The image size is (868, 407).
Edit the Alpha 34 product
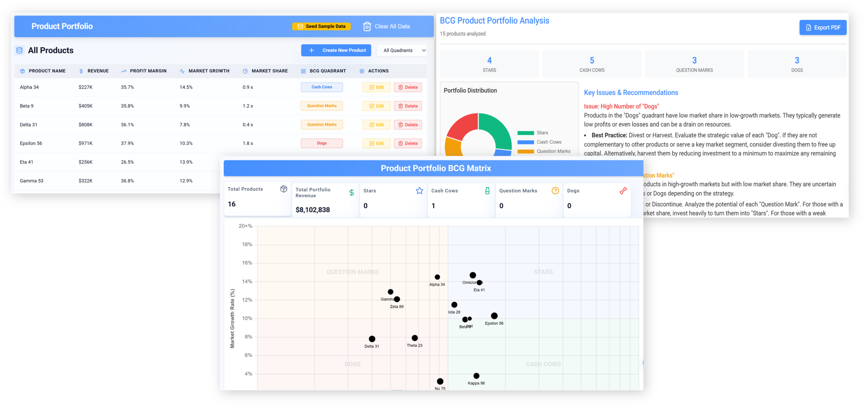pyautogui.click(x=376, y=87)
